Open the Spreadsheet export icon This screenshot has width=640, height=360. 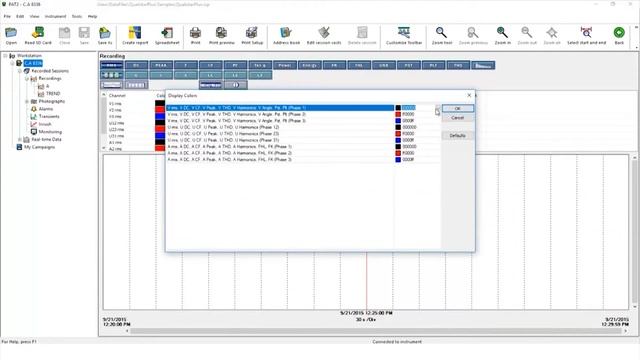(x=167, y=36)
